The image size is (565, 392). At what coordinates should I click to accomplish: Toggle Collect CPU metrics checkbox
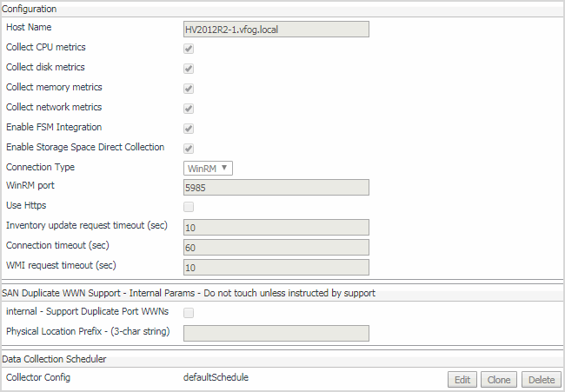point(189,49)
